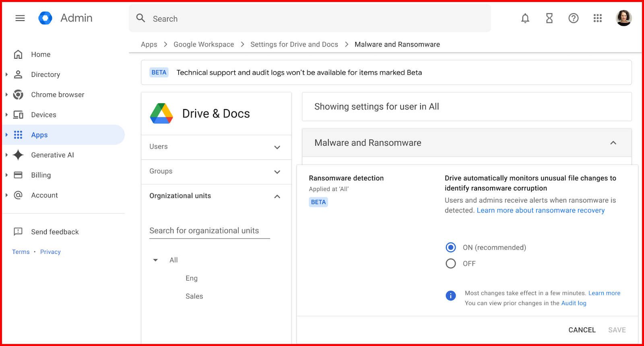Screen dimensions: 644x346
Task: Expand the Users section chevron
Action: 277,147
